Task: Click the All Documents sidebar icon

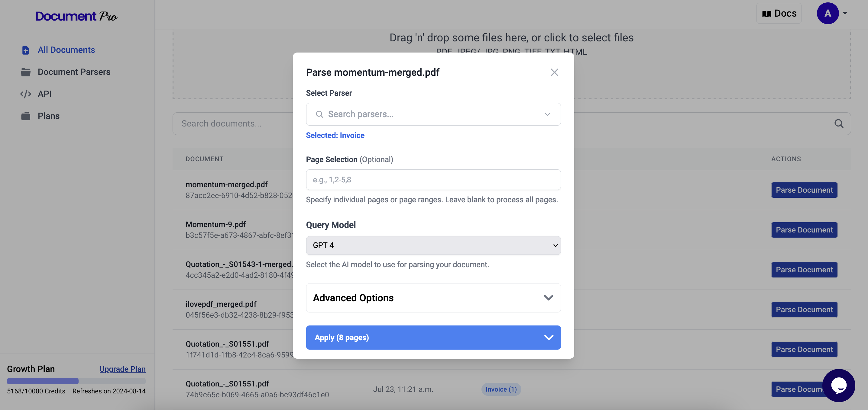Action: (26, 50)
